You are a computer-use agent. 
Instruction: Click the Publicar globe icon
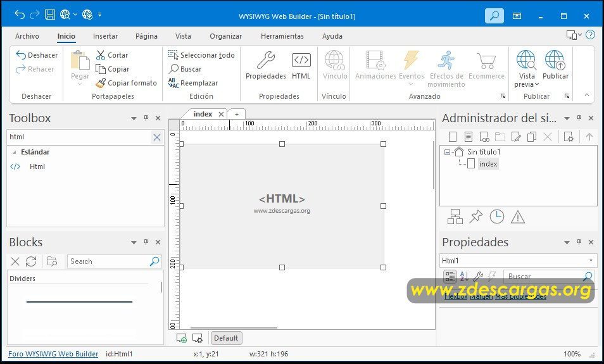pyautogui.click(x=555, y=60)
